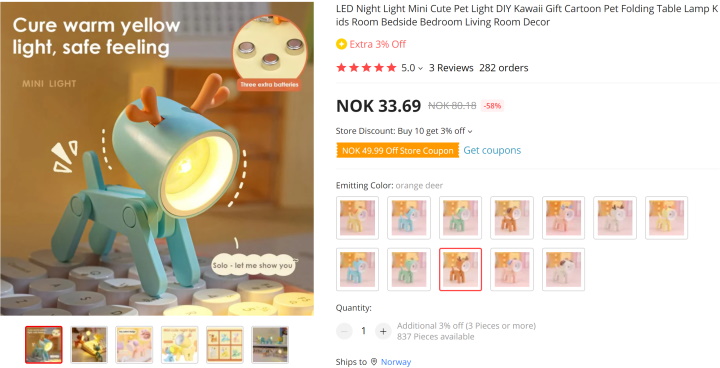View the third product thumbnail image

[x=134, y=345]
